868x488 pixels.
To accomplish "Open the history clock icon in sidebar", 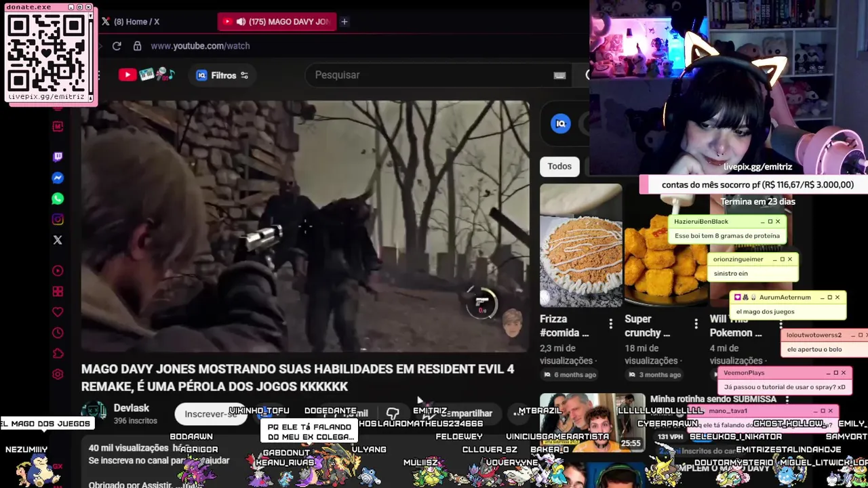I will tap(58, 333).
